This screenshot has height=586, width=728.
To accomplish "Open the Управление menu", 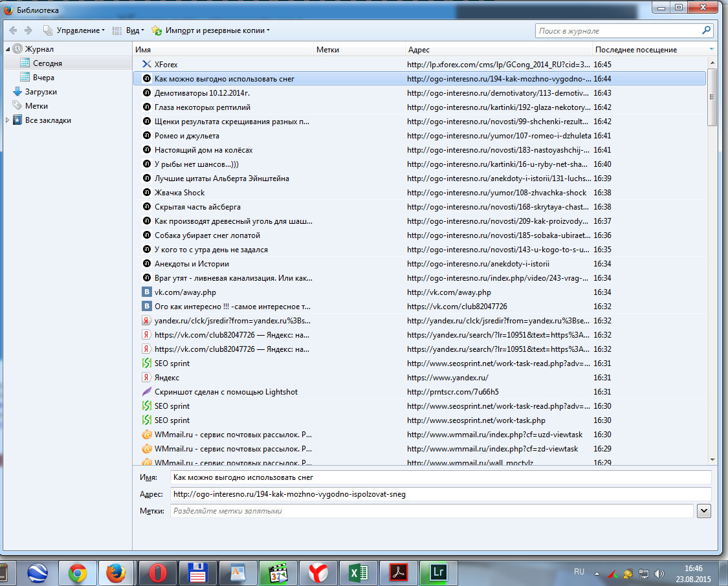I will pos(74,30).
